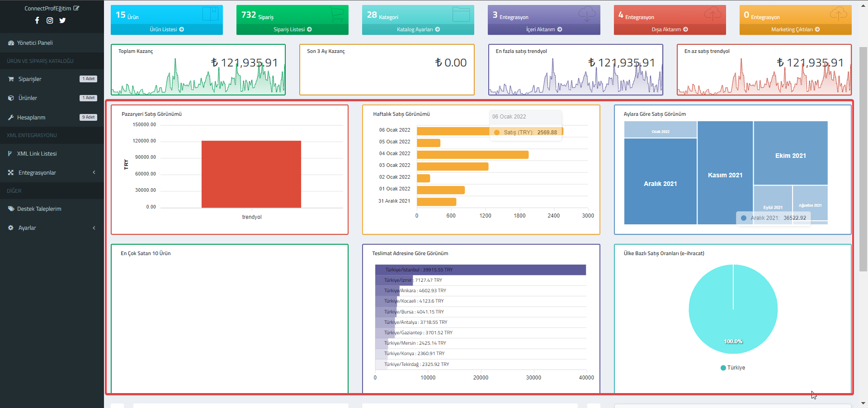Open Siparişler in the sidebar
The image size is (868, 408).
(52, 79)
